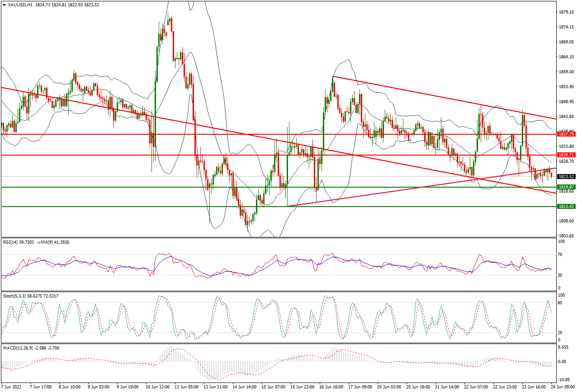The height and width of the screenshot is (392, 577).
Task: Click price axis value 1869.05
Action: (566, 42)
